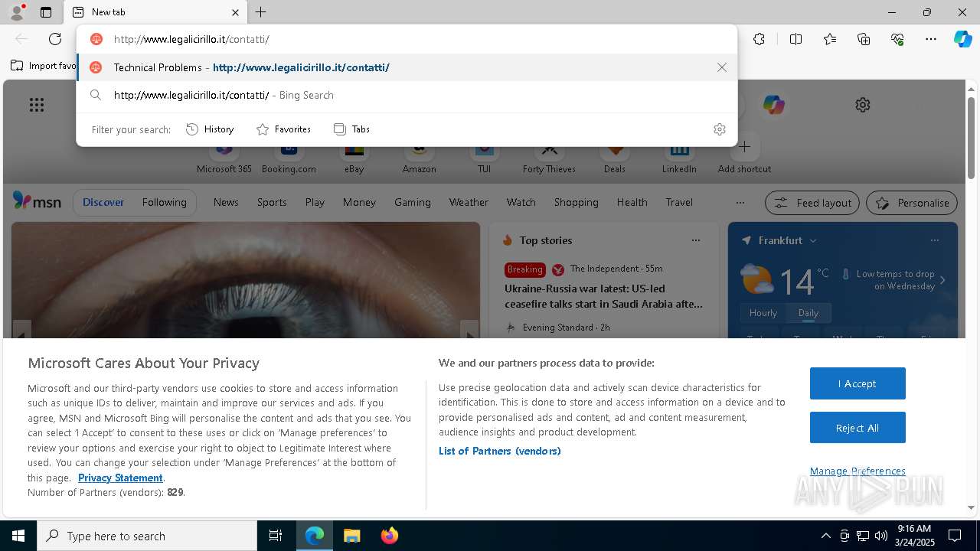Switch weather to Hourly view

tap(763, 313)
